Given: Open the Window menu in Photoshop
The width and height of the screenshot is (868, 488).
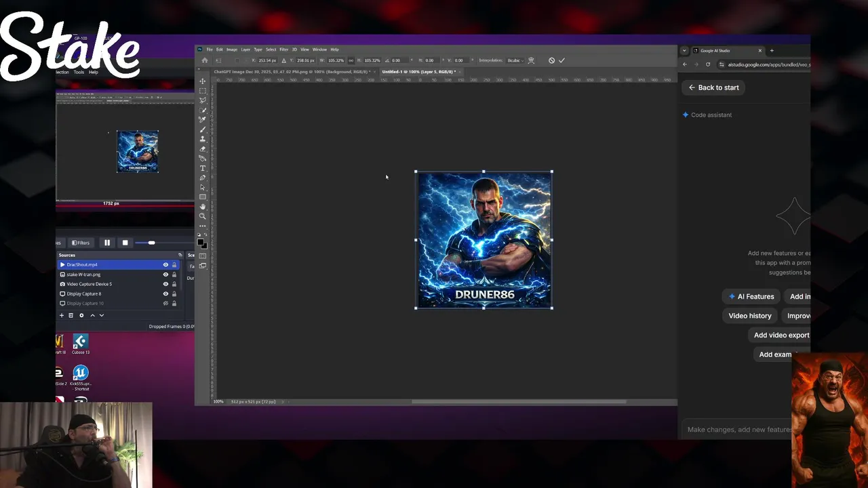Looking at the screenshot, I should (x=319, y=49).
